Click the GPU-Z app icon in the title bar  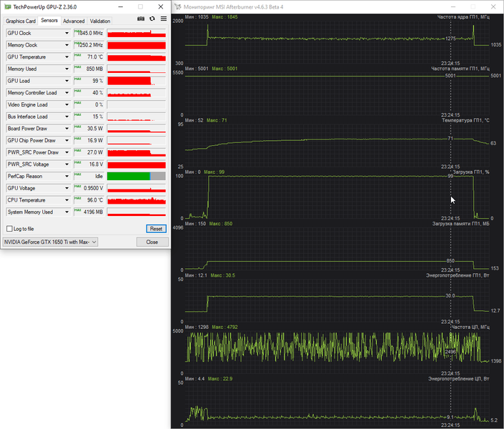7,6
